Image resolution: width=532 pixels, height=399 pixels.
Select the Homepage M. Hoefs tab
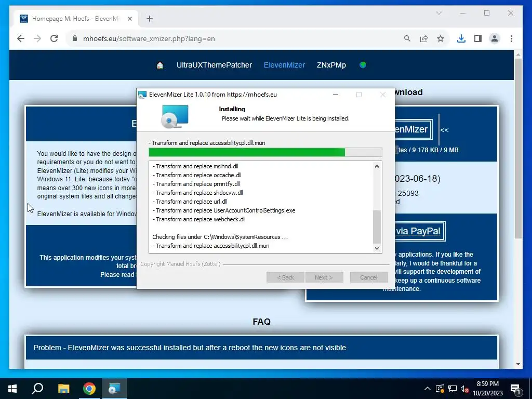(x=76, y=19)
